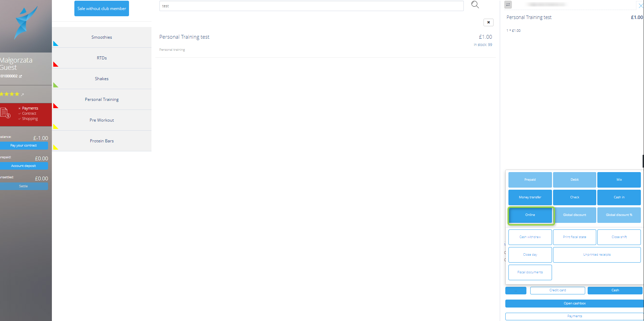The image size is (644, 321).
Task: Select Money transfer payment option
Action: pos(530,197)
